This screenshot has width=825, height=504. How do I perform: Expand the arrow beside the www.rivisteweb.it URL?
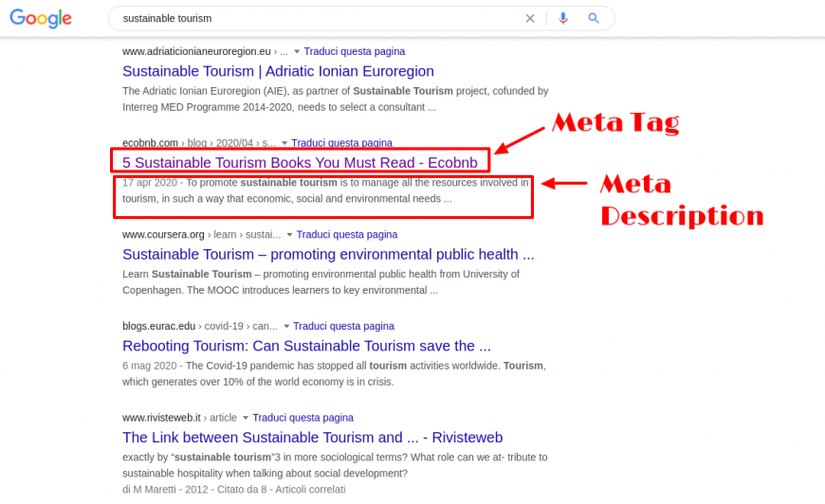(245, 418)
